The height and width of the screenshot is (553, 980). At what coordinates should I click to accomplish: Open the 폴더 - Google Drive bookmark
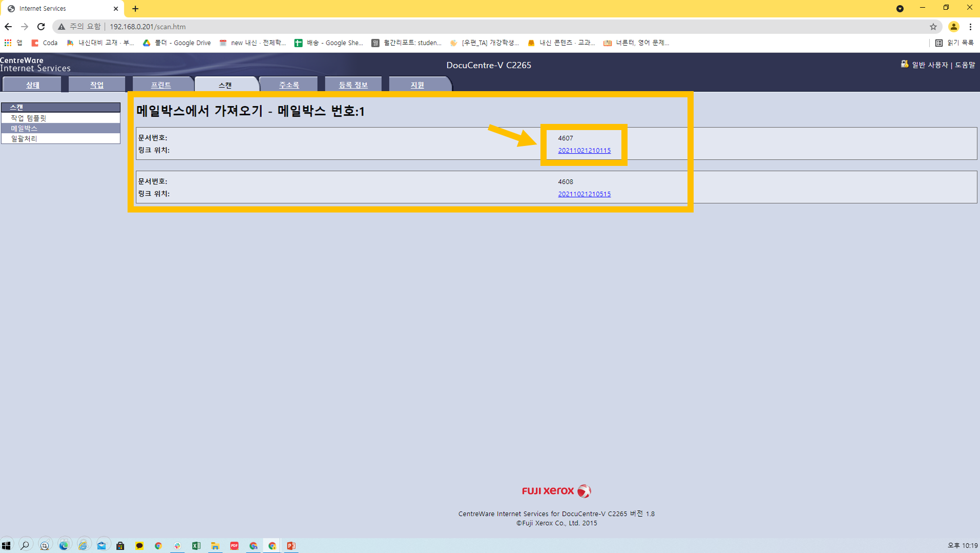[x=177, y=43]
